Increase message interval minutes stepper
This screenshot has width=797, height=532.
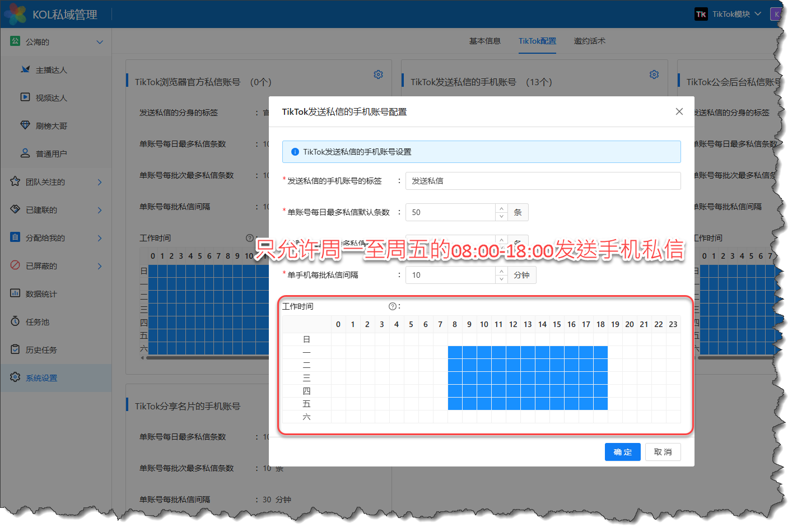click(x=501, y=271)
